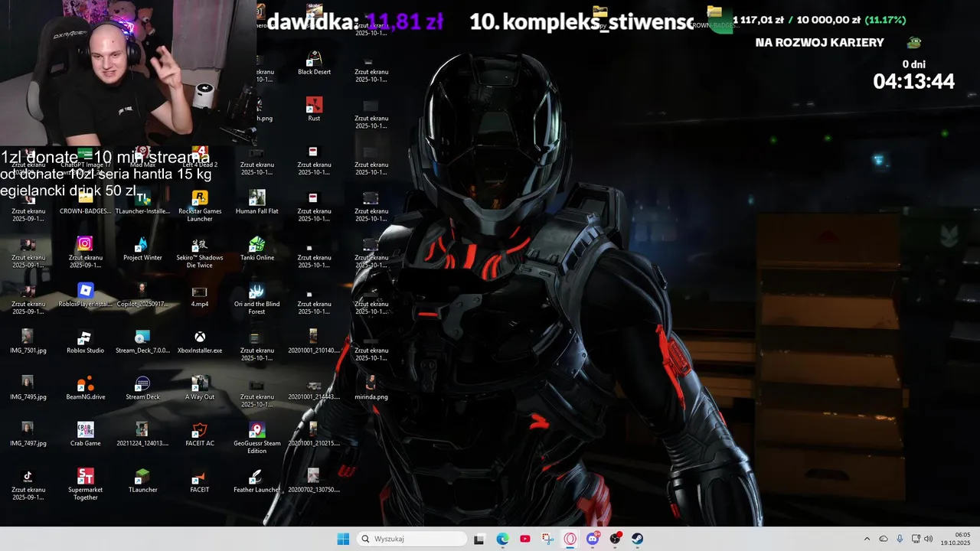
Task: Select the 4.mp4 video file
Action: tap(200, 296)
